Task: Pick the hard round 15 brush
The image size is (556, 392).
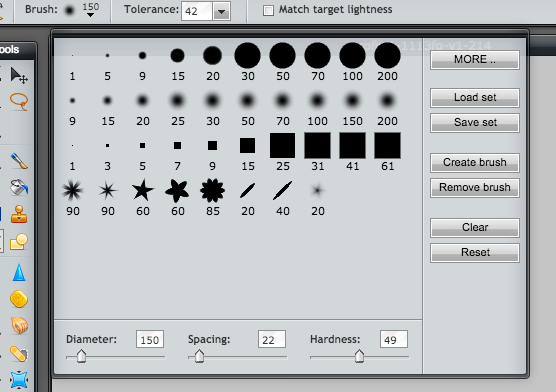Action: coord(177,56)
